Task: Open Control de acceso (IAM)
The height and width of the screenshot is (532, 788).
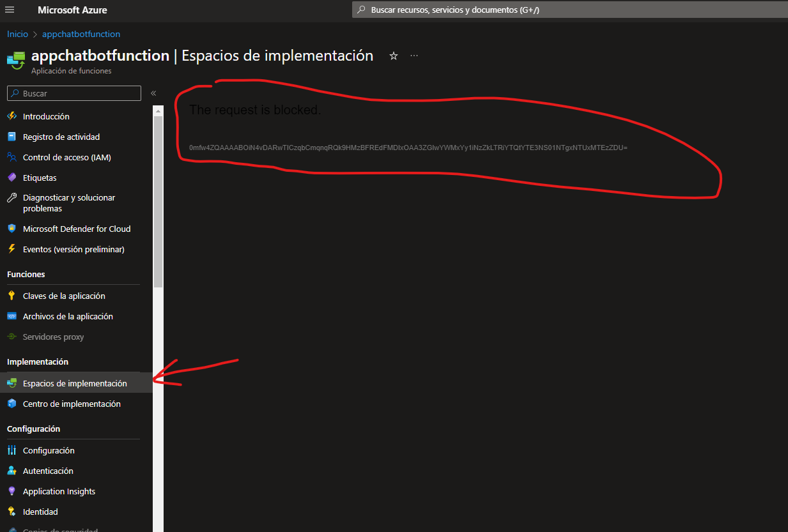Action: pyautogui.click(x=67, y=157)
